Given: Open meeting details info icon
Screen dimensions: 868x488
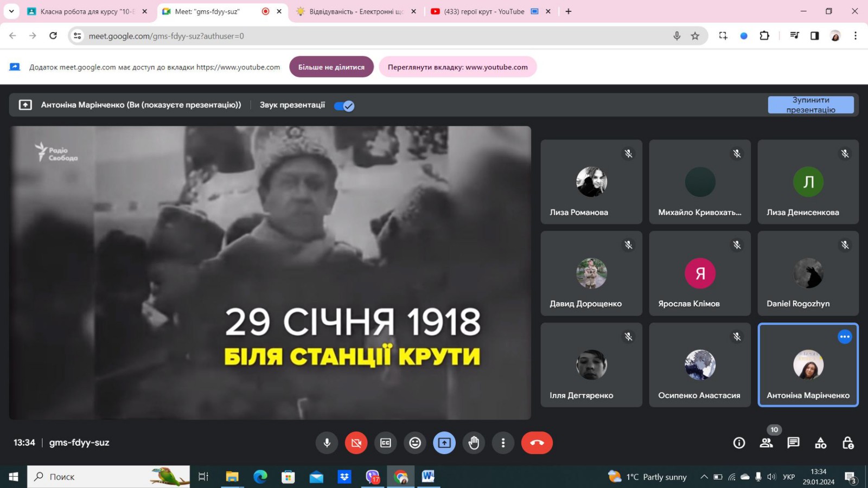Looking at the screenshot, I should pos(739,443).
